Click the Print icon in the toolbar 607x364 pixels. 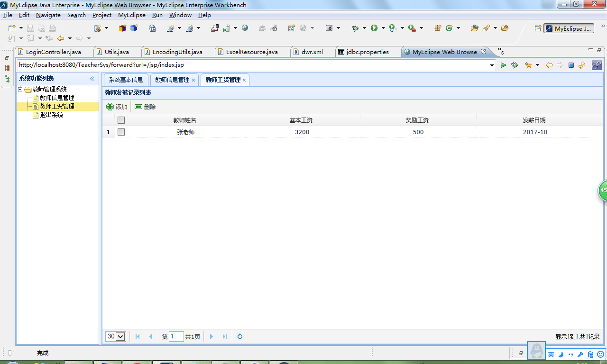52,28
